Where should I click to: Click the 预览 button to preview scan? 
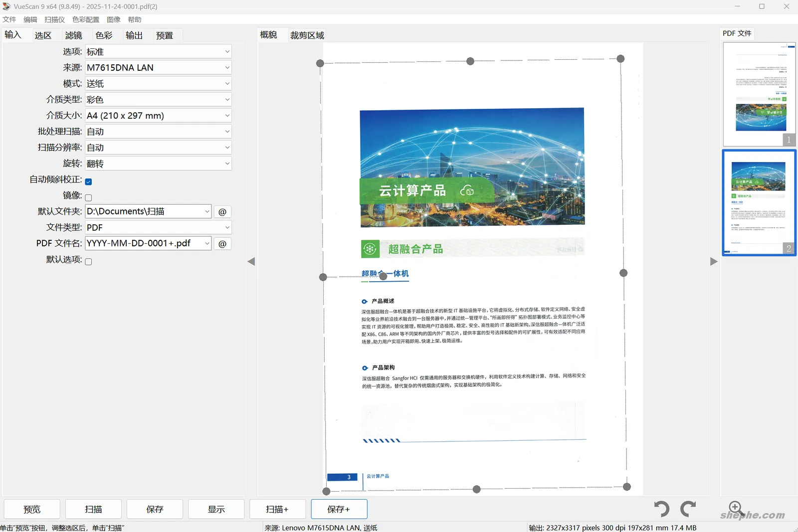(31, 509)
